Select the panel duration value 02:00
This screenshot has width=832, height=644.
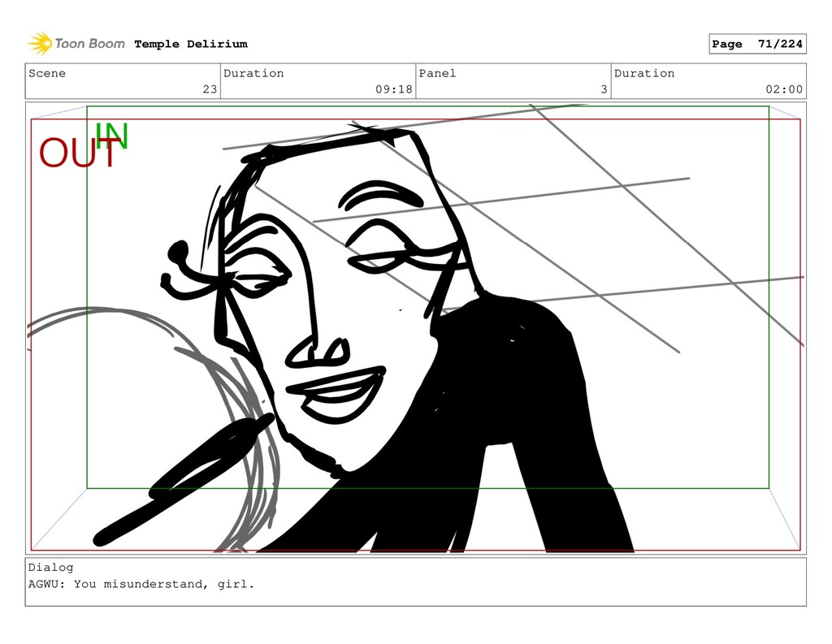(784, 89)
